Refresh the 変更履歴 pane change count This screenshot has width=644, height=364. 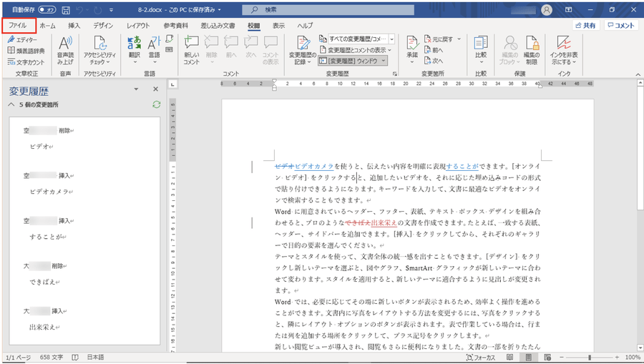click(x=157, y=104)
